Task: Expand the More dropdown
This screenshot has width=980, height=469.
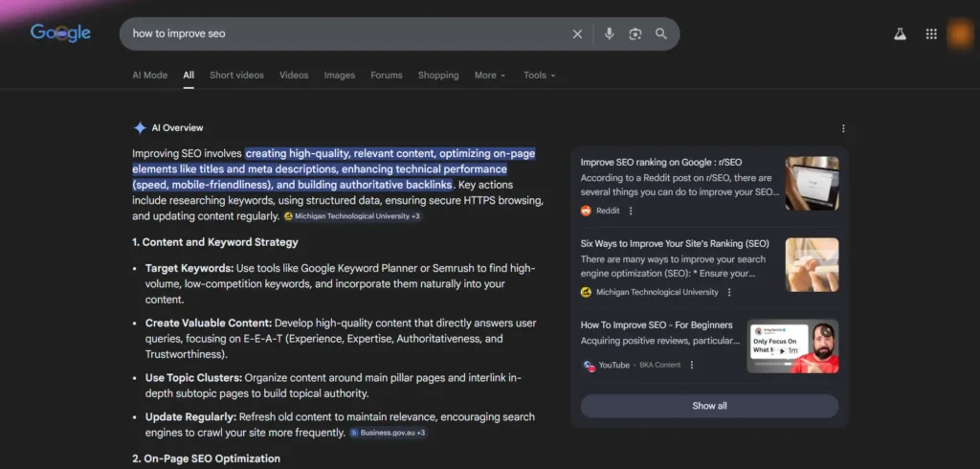Action: coord(489,75)
